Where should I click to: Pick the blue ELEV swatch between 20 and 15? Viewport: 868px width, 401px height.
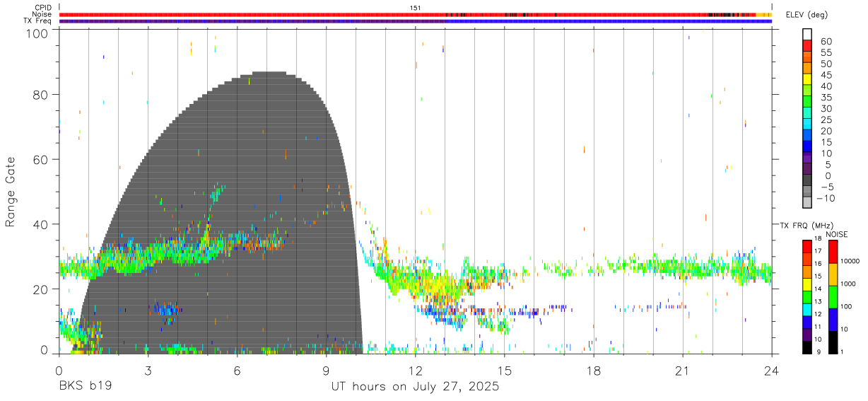807,136
